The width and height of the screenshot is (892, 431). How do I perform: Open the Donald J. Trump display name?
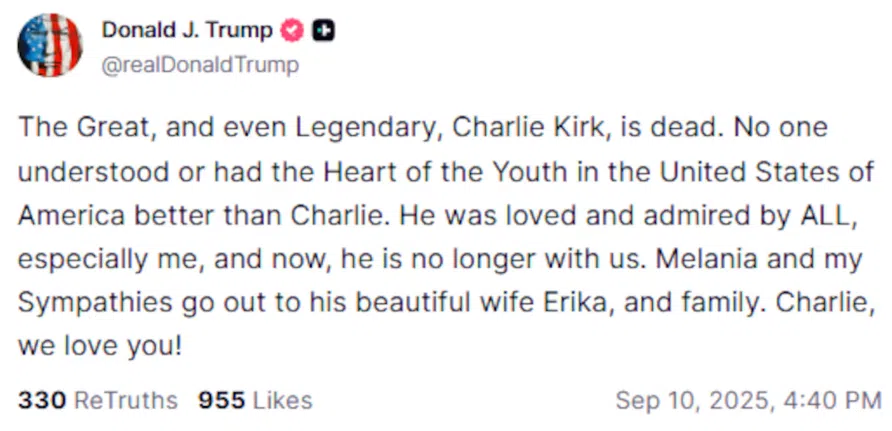(186, 31)
